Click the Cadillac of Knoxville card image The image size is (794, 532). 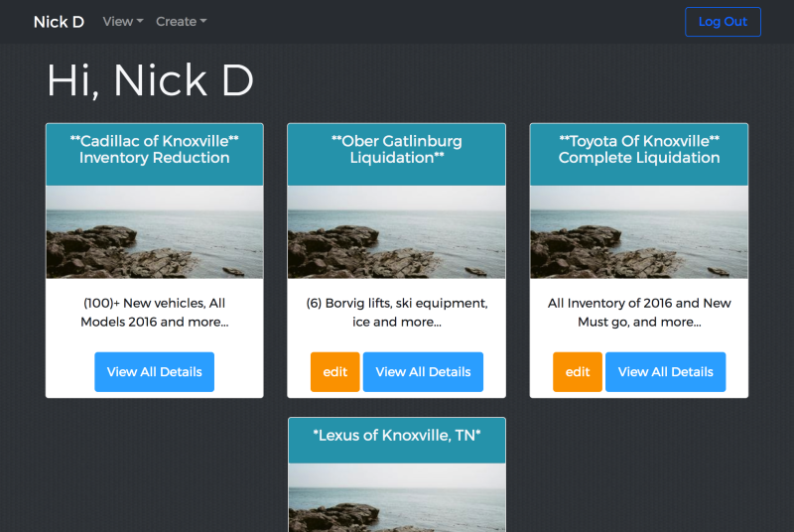tap(155, 232)
